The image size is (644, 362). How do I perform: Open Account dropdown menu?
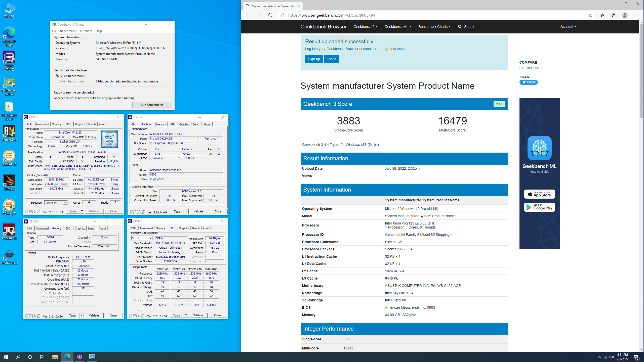[x=568, y=27]
